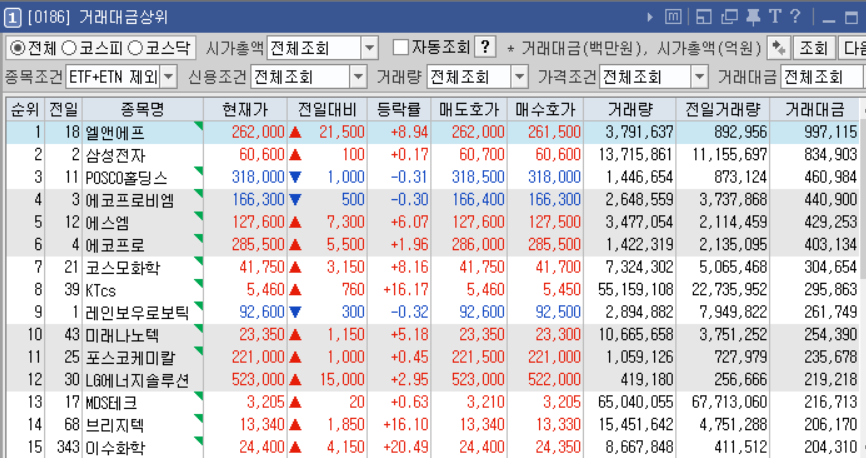Select stock name 에코프로비엠
This screenshot has width=866, height=458.
click(130, 200)
